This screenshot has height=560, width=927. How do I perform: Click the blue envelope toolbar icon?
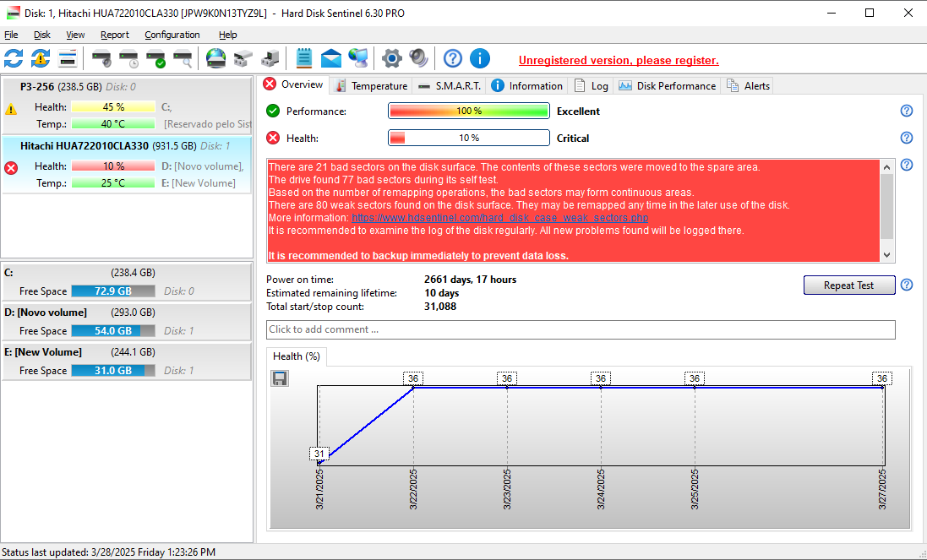331,58
